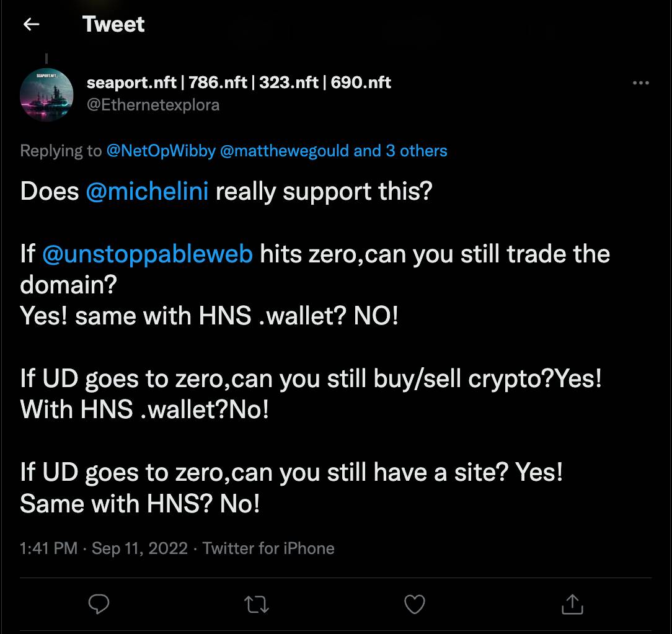Viewport: 672px width, 634px height.
Task: Click the 1:41 PM timestamp
Action: (x=48, y=548)
